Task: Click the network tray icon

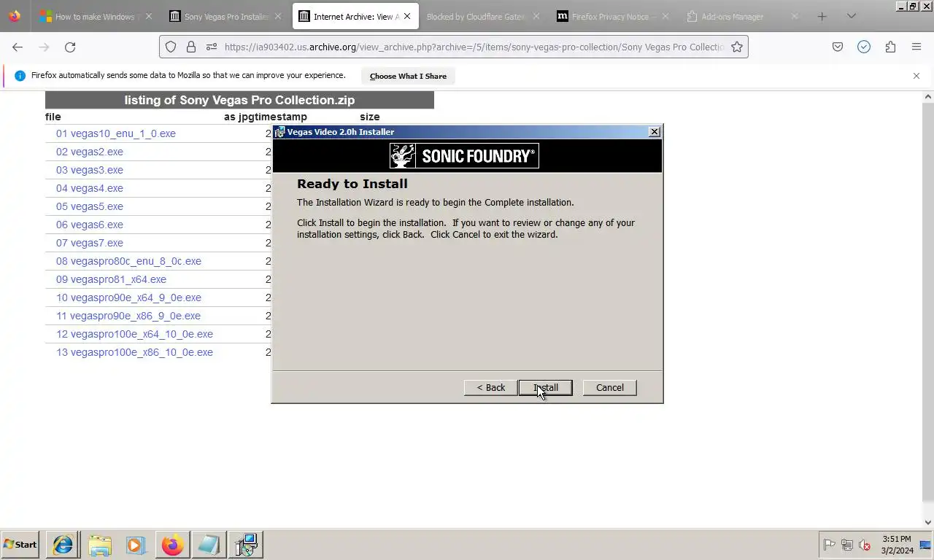Action: tap(847, 545)
